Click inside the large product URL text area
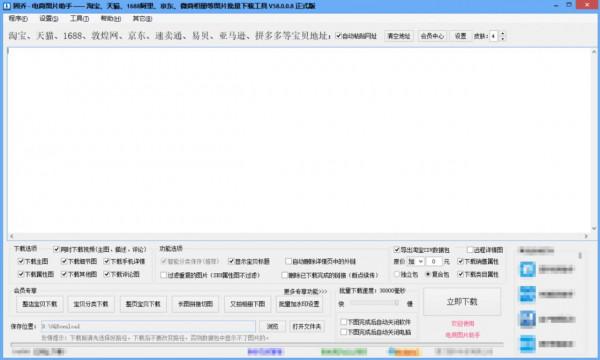This screenshot has height=360, width=600. pos(299,140)
